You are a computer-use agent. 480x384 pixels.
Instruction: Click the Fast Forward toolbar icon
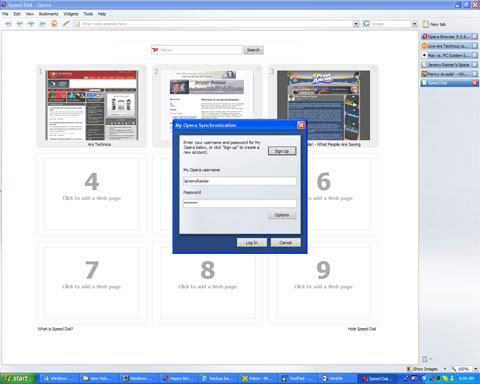coord(42,24)
